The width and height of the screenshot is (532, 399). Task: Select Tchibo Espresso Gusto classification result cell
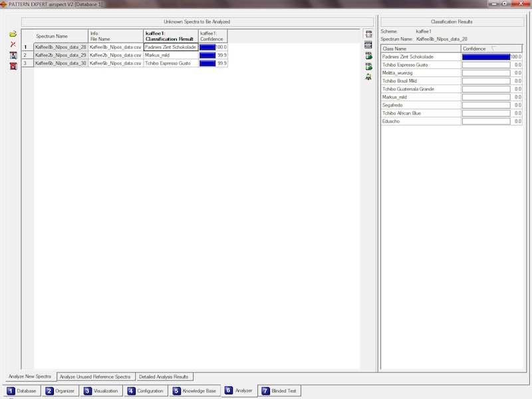(170, 63)
